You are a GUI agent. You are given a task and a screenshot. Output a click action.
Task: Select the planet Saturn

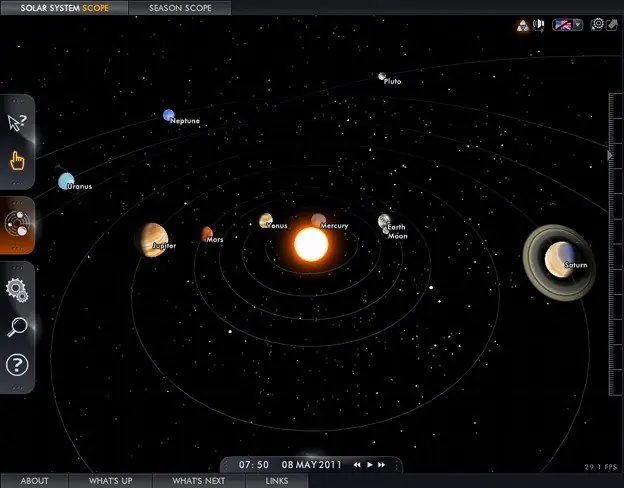pyautogui.click(x=559, y=260)
